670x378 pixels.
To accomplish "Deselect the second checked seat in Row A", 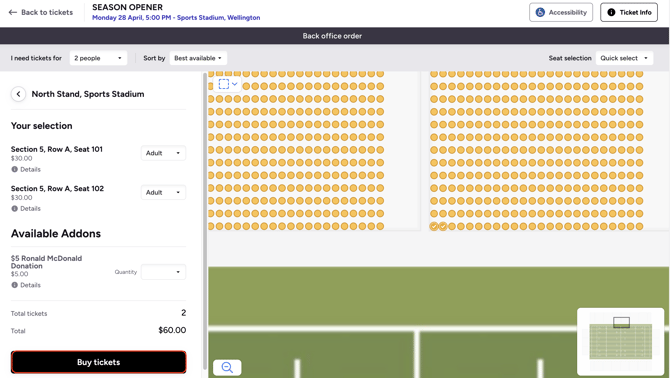I will coord(443,226).
